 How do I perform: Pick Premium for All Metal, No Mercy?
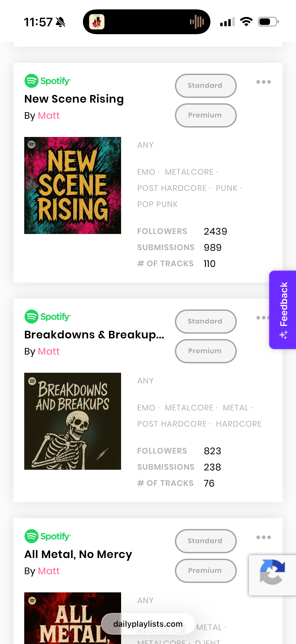tap(206, 571)
